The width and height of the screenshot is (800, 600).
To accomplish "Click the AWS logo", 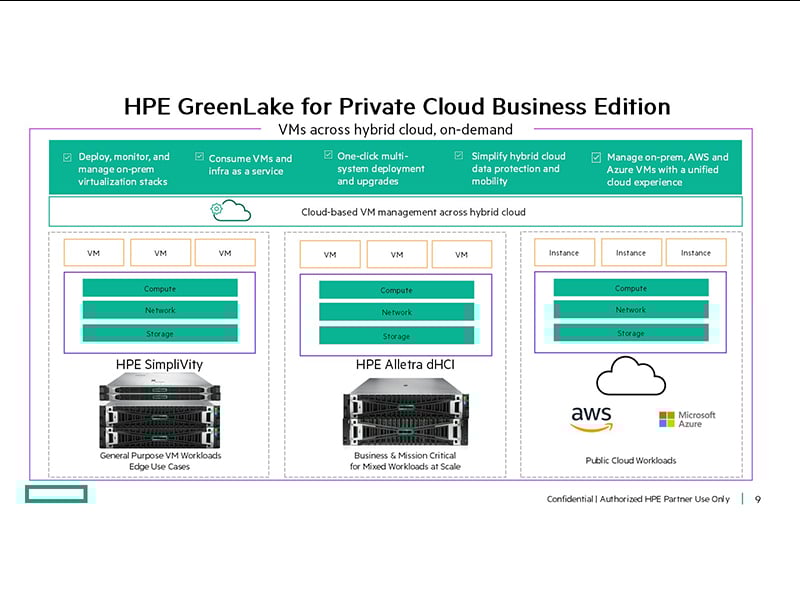I will pos(591,419).
